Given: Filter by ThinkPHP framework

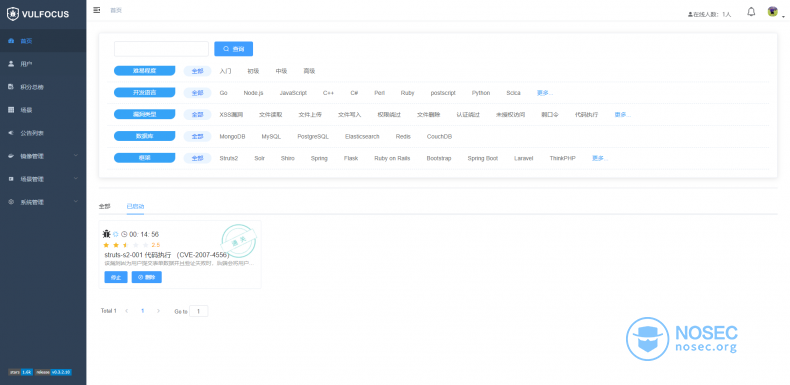Looking at the screenshot, I should coord(562,158).
